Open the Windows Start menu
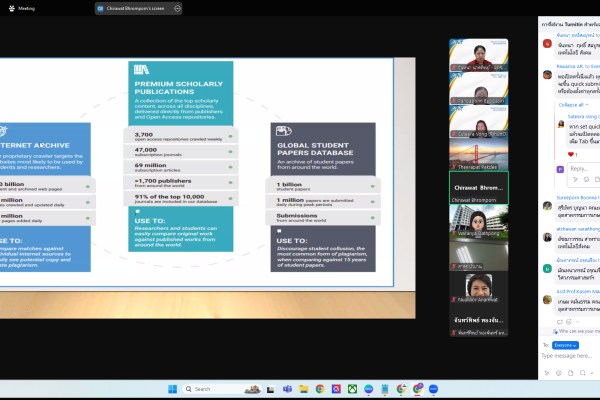The image size is (600, 400). point(173,389)
